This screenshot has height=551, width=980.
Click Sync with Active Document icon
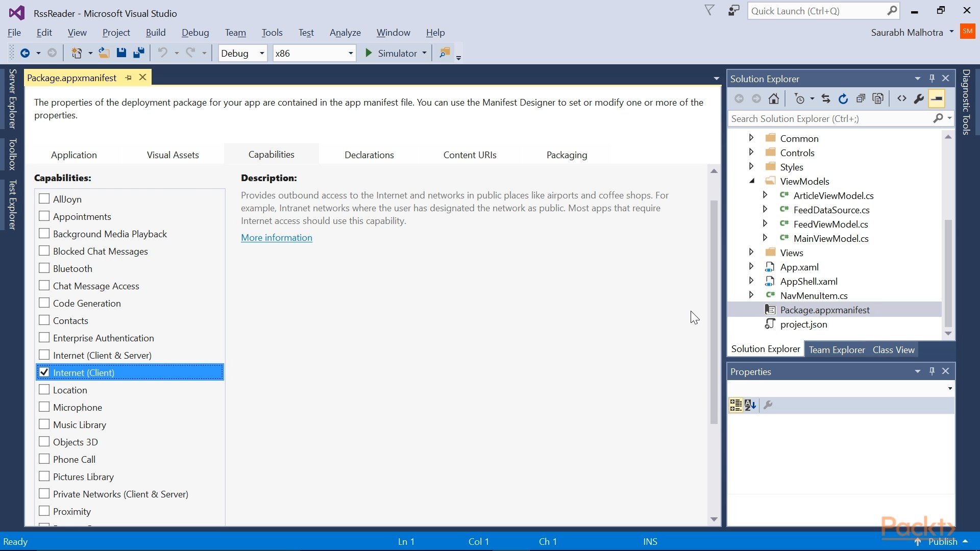pos(826,99)
